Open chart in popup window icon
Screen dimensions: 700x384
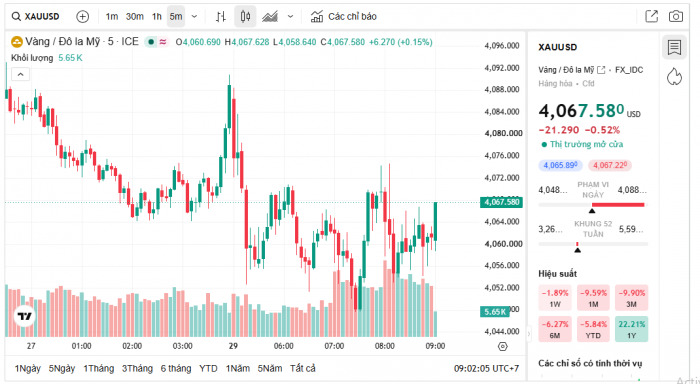(652, 17)
